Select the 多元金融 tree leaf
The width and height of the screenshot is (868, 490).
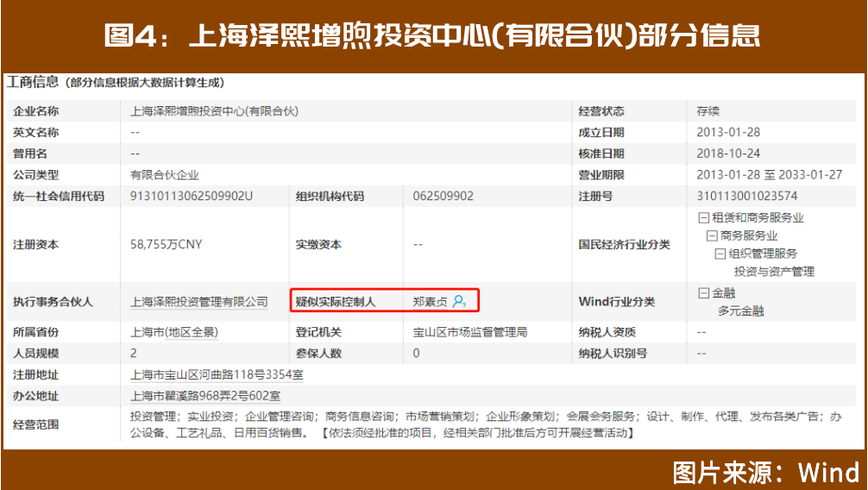tap(740, 311)
